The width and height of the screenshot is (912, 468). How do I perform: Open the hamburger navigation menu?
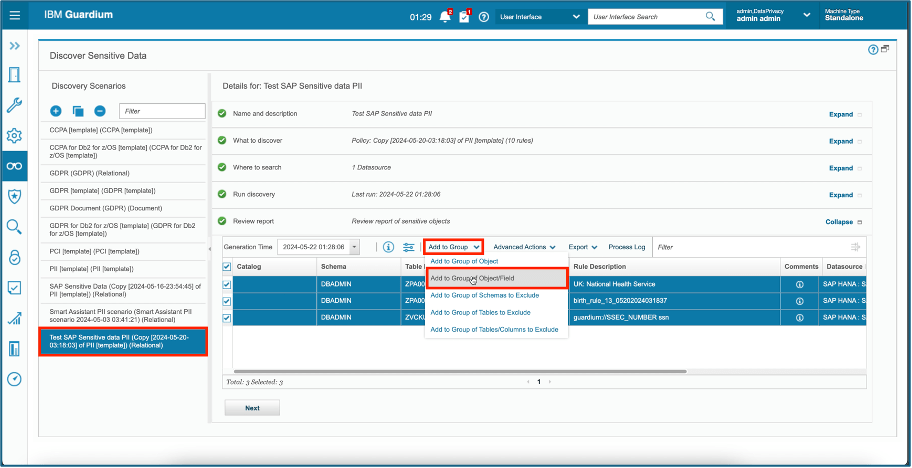(x=15, y=16)
